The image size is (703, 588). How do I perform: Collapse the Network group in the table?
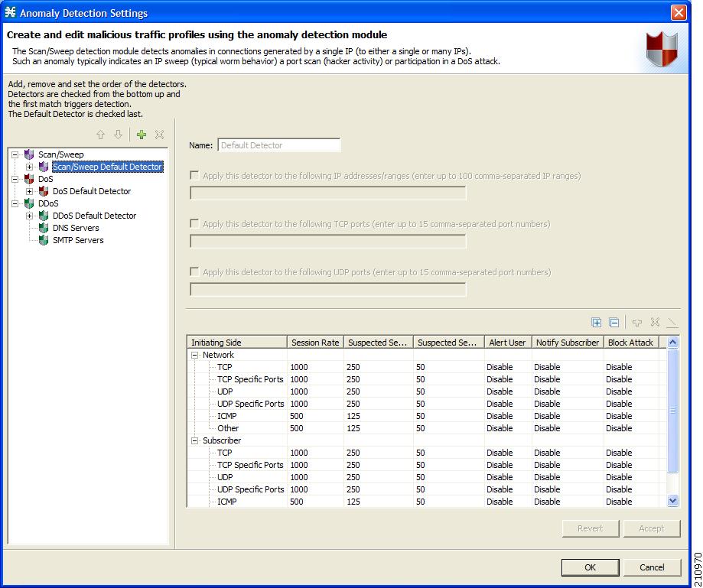pos(196,355)
